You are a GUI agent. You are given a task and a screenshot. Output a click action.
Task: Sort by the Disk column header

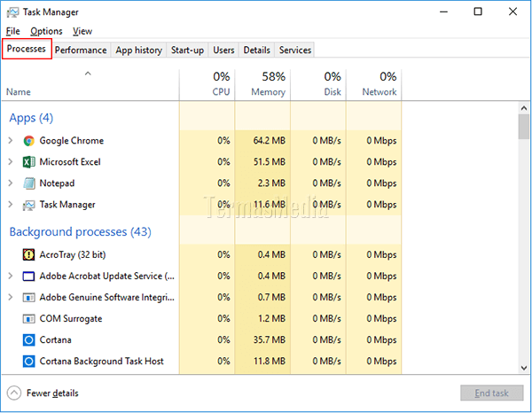pos(318,85)
